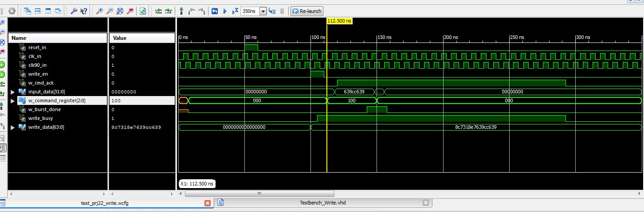Click the green go-to-time-zero side icon
Screen dimensions: 644x212
point(2,65)
